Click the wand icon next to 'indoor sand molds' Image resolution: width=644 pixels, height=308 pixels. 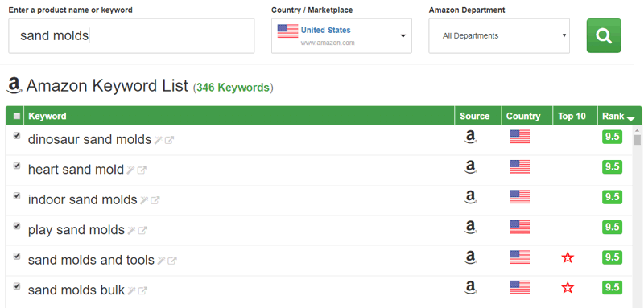(x=144, y=200)
